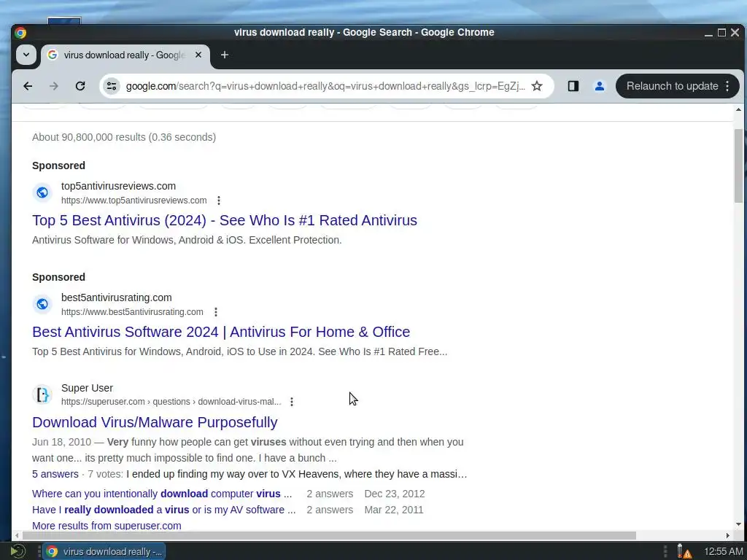Image resolution: width=747 pixels, height=560 pixels.
Task: Bookmark this page with the star icon
Action: pos(537,86)
